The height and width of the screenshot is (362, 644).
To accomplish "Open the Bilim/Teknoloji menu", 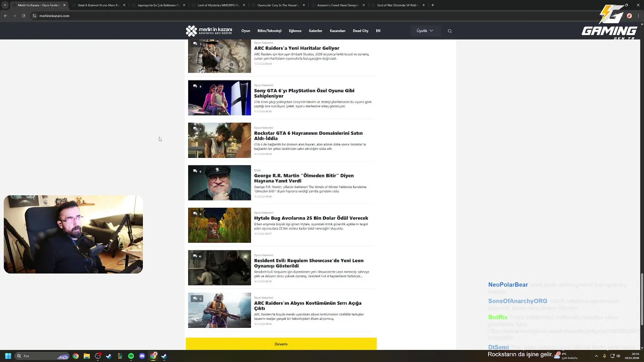I will click(269, 31).
